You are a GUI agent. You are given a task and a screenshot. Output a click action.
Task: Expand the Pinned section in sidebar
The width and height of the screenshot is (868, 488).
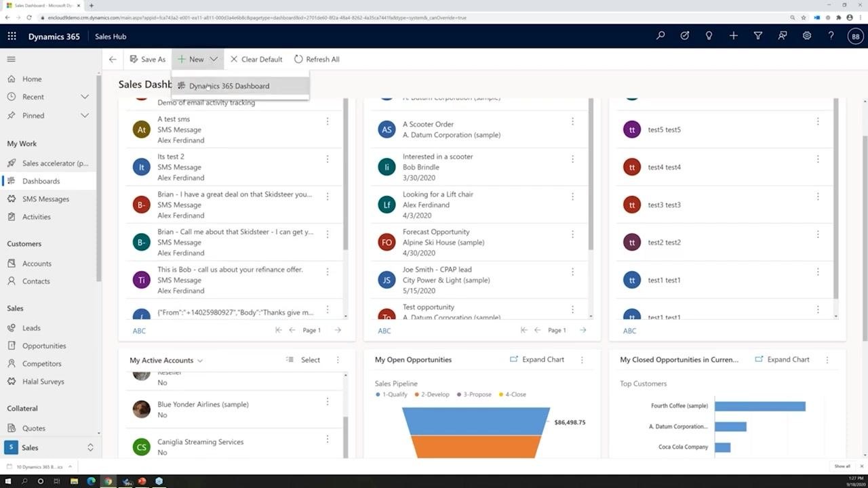point(85,115)
